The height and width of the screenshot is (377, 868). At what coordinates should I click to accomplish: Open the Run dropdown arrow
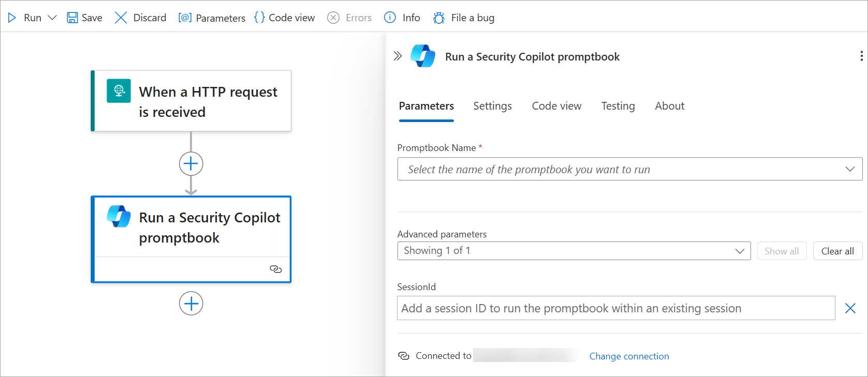(x=52, y=18)
